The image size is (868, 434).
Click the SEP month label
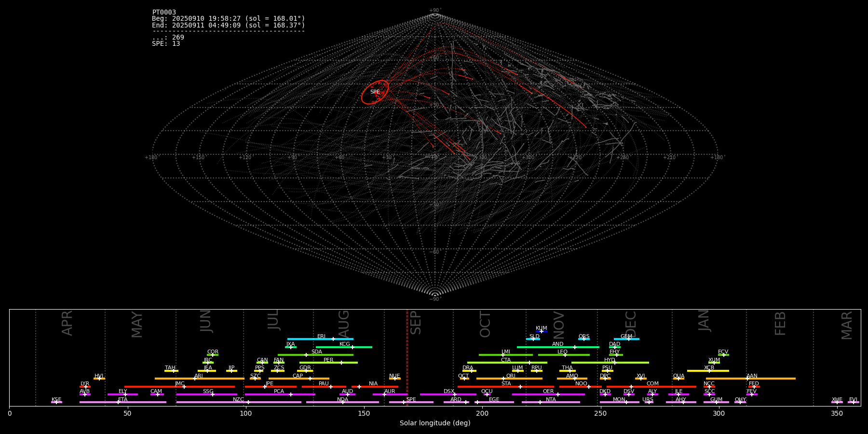click(x=415, y=323)
